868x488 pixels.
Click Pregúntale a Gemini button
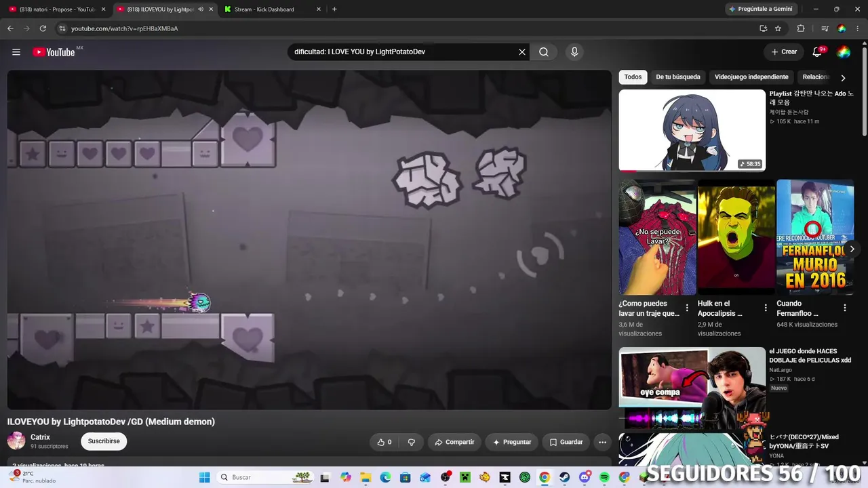[x=760, y=9]
